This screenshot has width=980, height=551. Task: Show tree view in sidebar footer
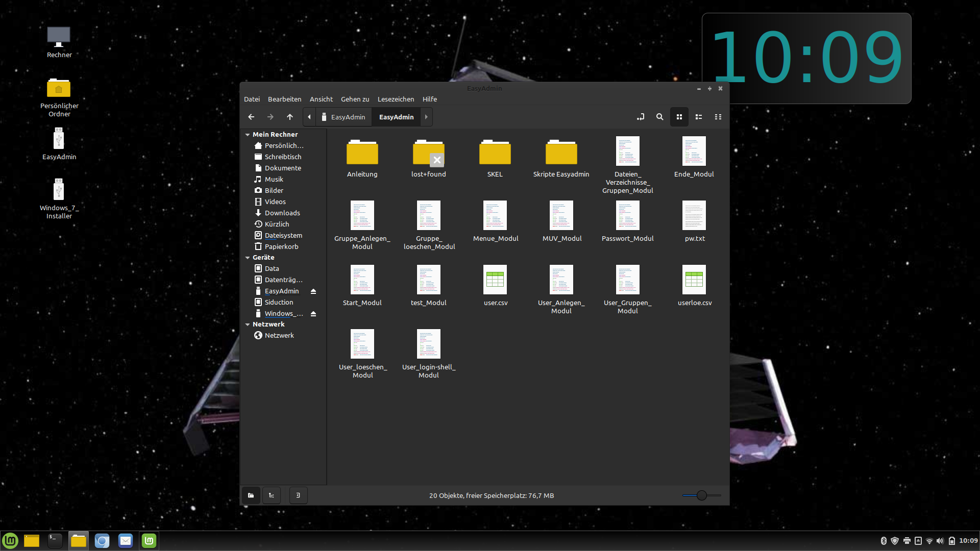272,495
